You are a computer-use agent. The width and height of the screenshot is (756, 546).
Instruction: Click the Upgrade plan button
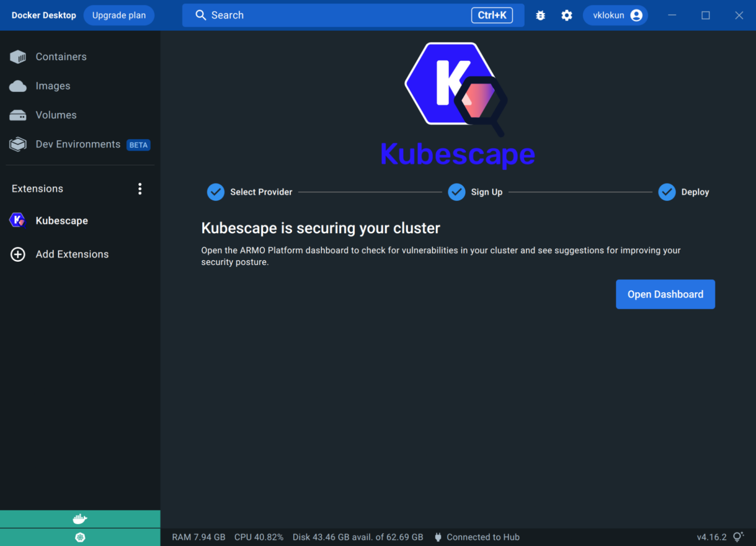click(119, 15)
